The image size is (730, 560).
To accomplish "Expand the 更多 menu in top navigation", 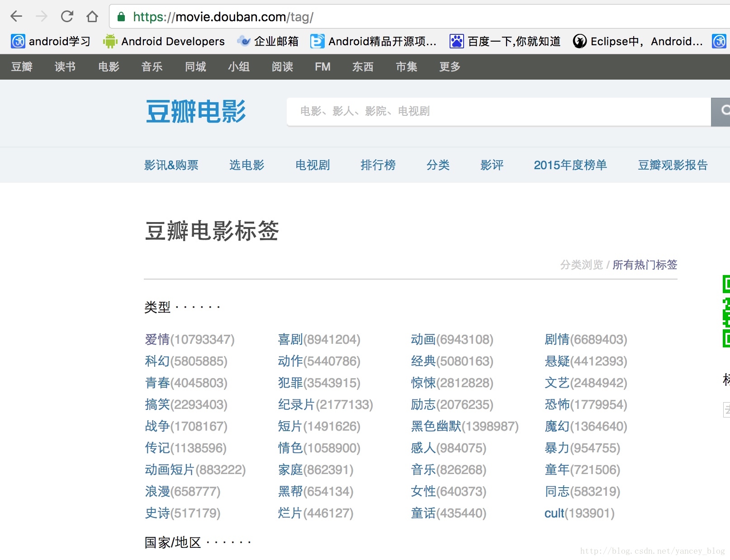I will [450, 67].
